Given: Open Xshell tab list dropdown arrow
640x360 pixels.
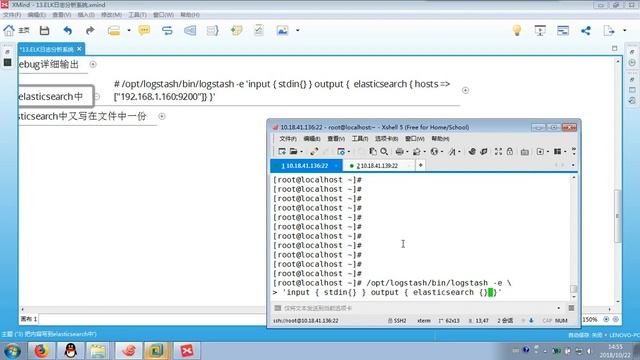Looking at the screenshot, I should pyautogui.click(x=573, y=165).
